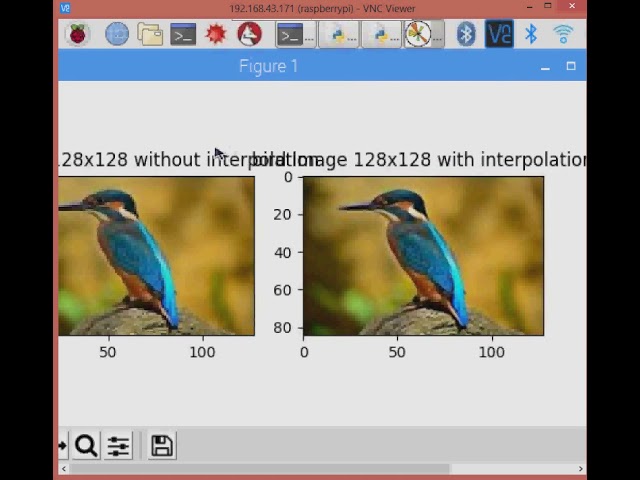Screen dimensions: 640x480
Task: Click the 'with interpolation' plot title
Action: point(420,160)
